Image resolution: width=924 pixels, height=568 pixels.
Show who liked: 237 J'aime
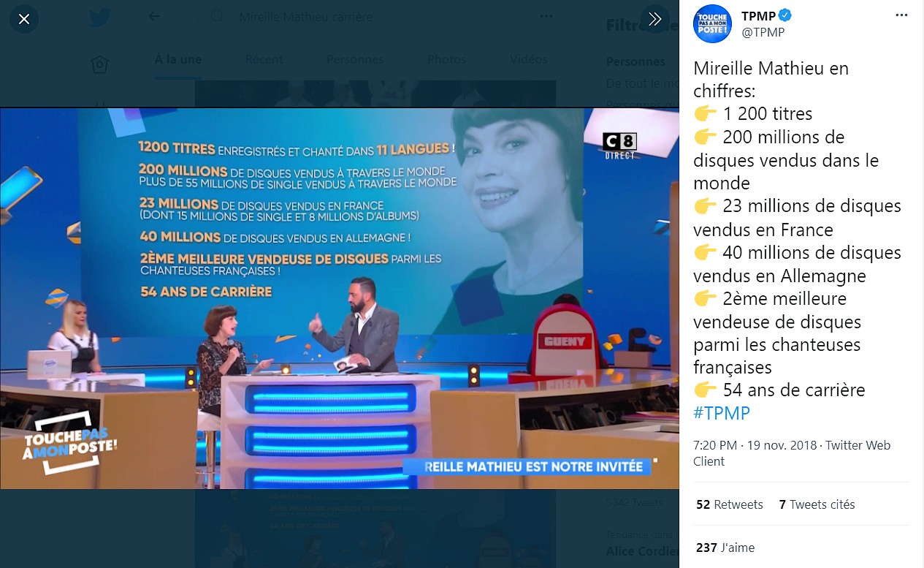pyautogui.click(x=725, y=548)
